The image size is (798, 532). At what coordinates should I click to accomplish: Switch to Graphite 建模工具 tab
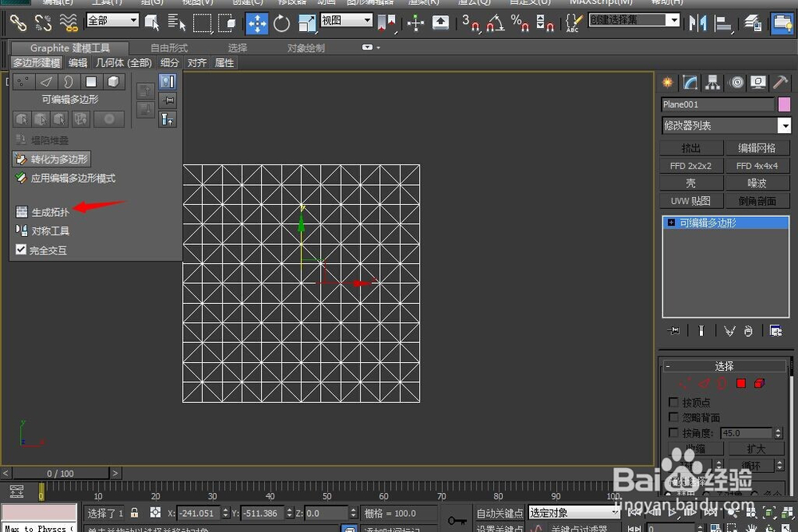click(x=69, y=49)
